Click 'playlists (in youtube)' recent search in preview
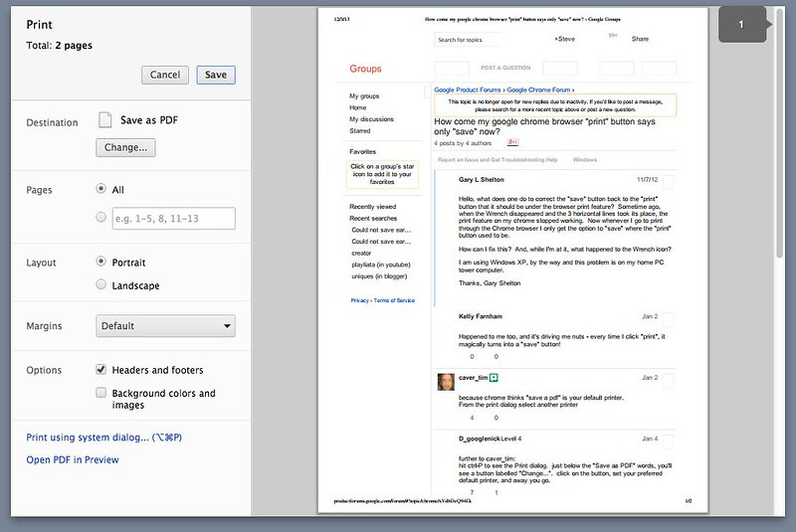 [x=381, y=265]
